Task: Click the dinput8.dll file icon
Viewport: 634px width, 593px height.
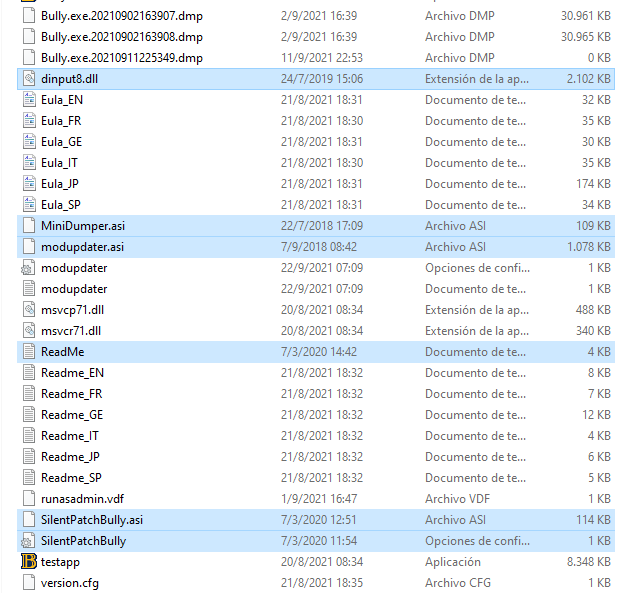Action: pyautogui.click(x=29, y=79)
